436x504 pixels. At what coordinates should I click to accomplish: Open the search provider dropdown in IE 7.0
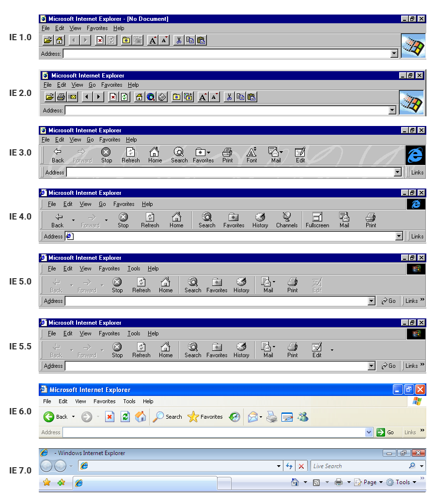pyautogui.click(x=421, y=466)
